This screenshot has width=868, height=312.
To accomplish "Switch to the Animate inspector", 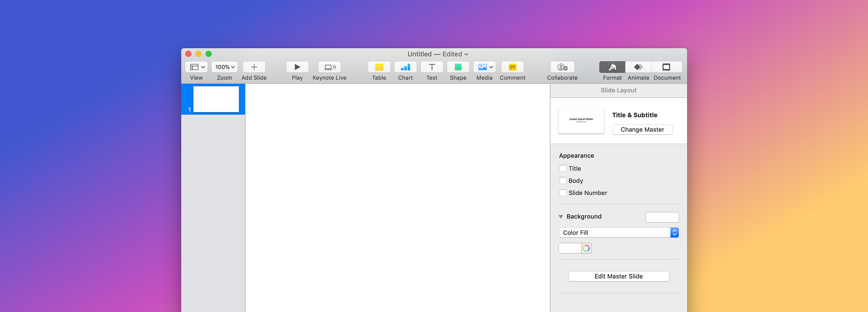I will click(x=638, y=67).
